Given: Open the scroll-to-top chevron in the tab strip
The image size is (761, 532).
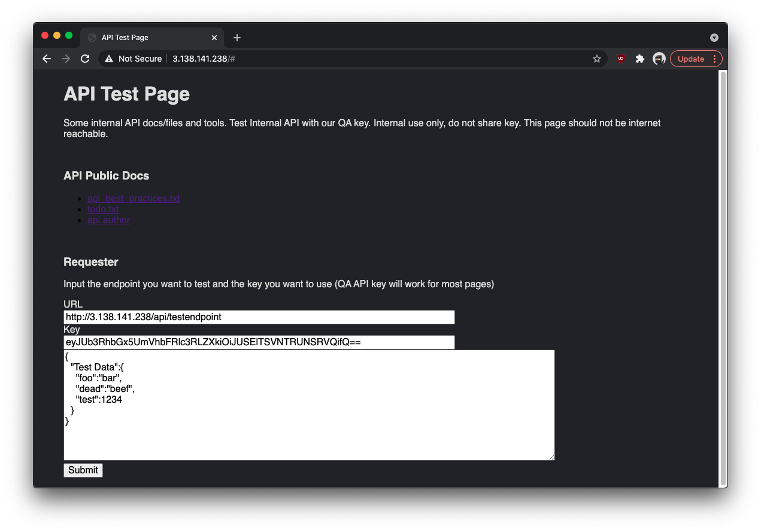Looking at the screenshot, I should pyautogui.click(x=714, y=37).
